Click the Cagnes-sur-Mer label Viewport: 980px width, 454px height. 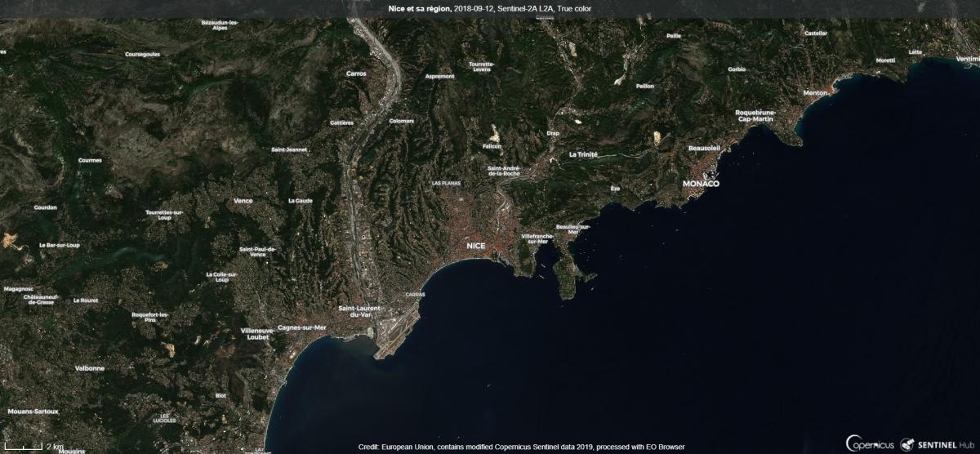point(302,327)
